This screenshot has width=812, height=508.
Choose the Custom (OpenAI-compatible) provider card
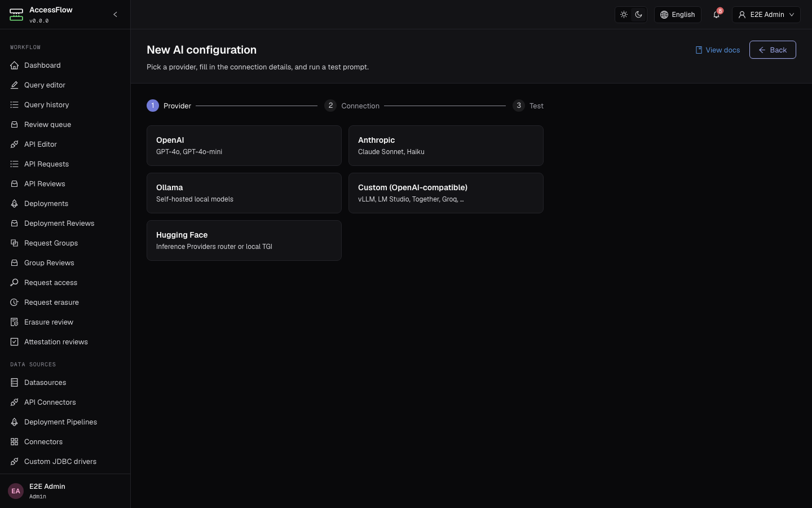click(x=446, y=193)
